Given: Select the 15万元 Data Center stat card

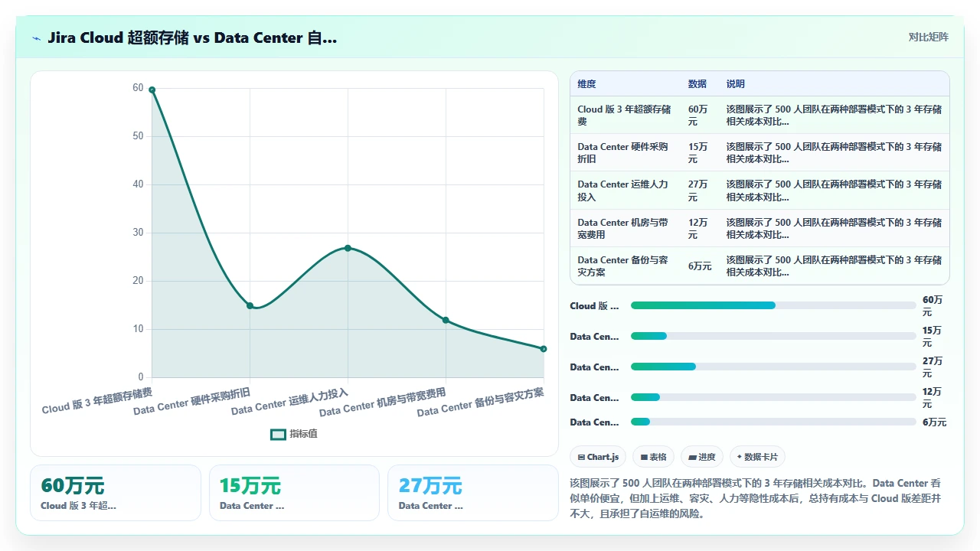Looking at the screenshot, I should pyautogui.click(x=294, y=493).
